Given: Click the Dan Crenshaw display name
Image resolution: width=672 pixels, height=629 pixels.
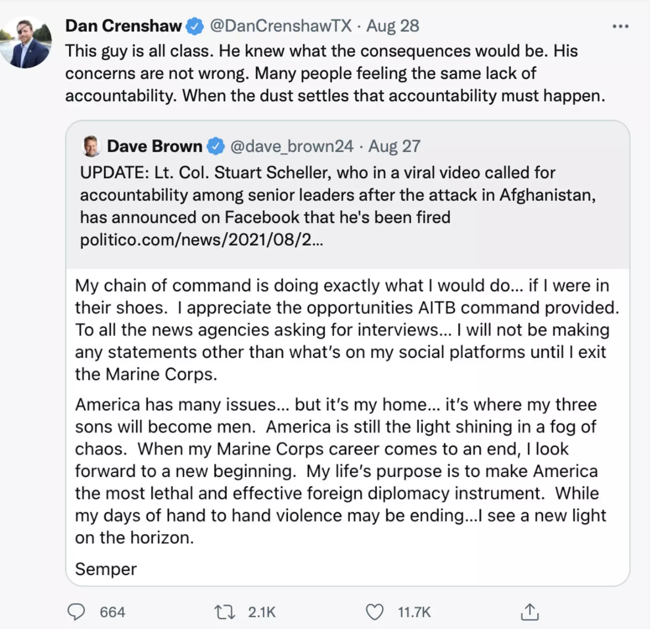Looking at the screenshot, I should click(x=123, y=26).
